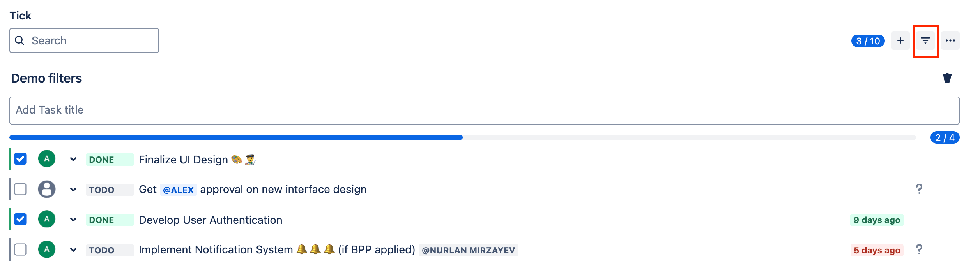
Task: Click the unassigned avatar on approval task
Action: click(47, 189)
